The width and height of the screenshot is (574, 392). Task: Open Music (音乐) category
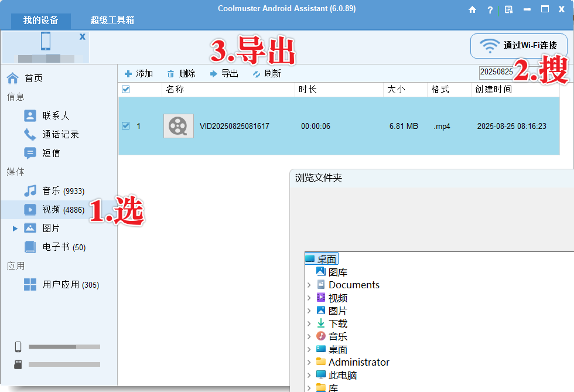62,190
